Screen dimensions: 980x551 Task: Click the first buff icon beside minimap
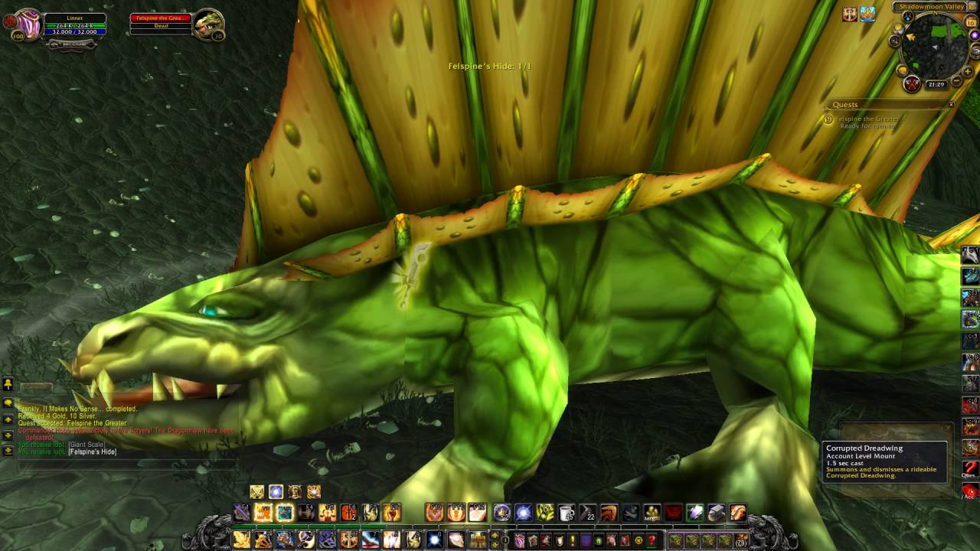point(850,15)
